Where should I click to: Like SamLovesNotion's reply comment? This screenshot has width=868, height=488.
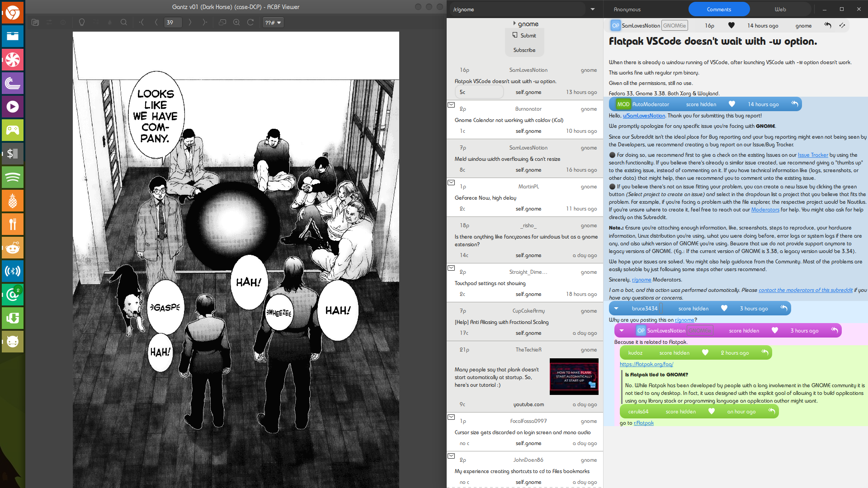click(775, 331)
